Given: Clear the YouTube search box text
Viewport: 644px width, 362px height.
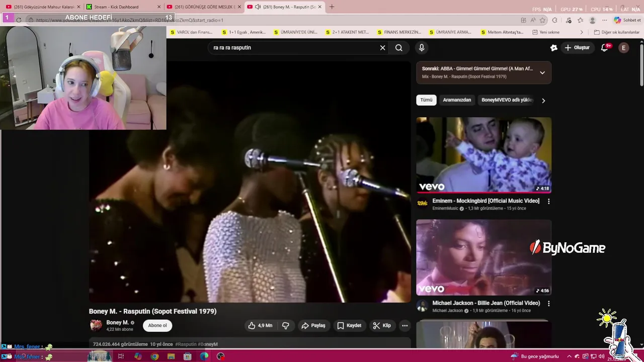Looking at the screenshot, I should pos(382,48).
